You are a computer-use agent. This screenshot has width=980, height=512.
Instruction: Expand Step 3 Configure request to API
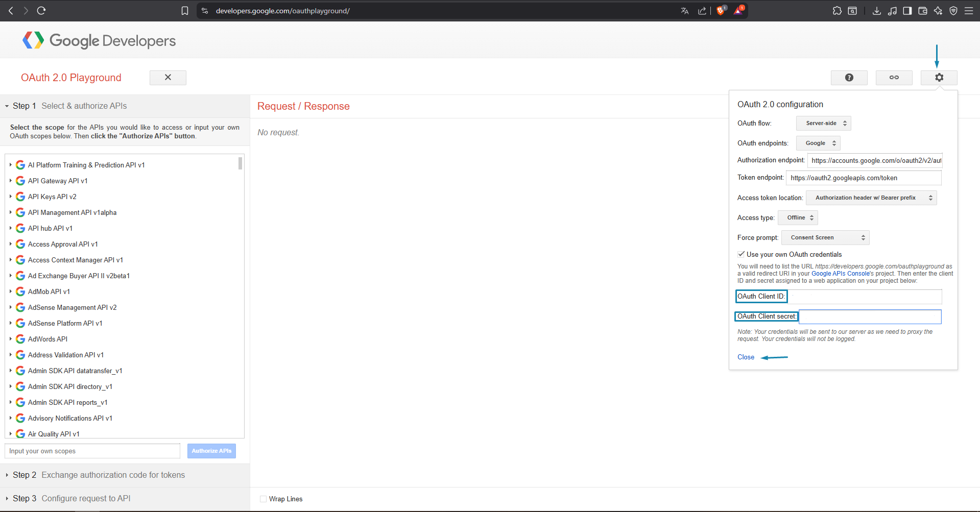pos(71,498)
